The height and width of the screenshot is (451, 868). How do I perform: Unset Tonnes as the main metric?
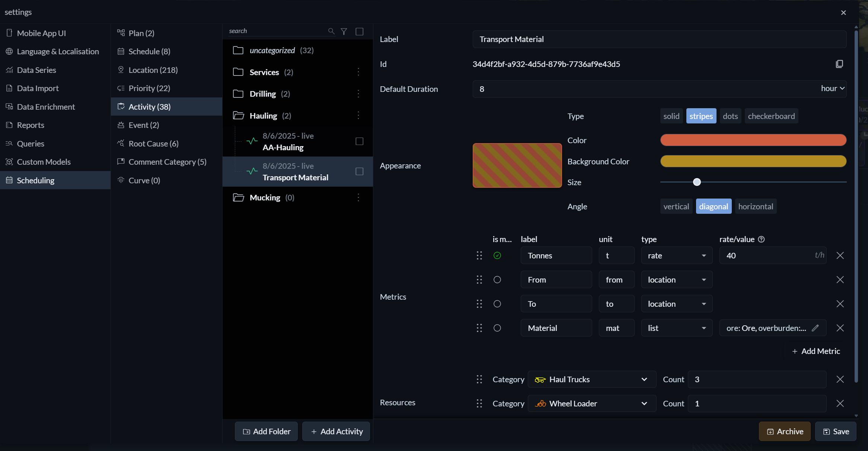click(497, 255)
